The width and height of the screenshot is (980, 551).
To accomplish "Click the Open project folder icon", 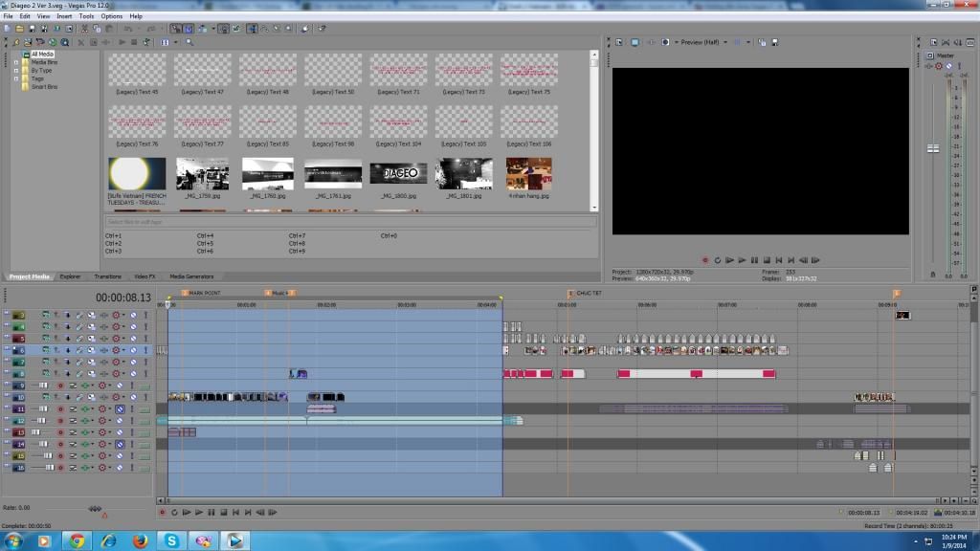I will 19,29.
